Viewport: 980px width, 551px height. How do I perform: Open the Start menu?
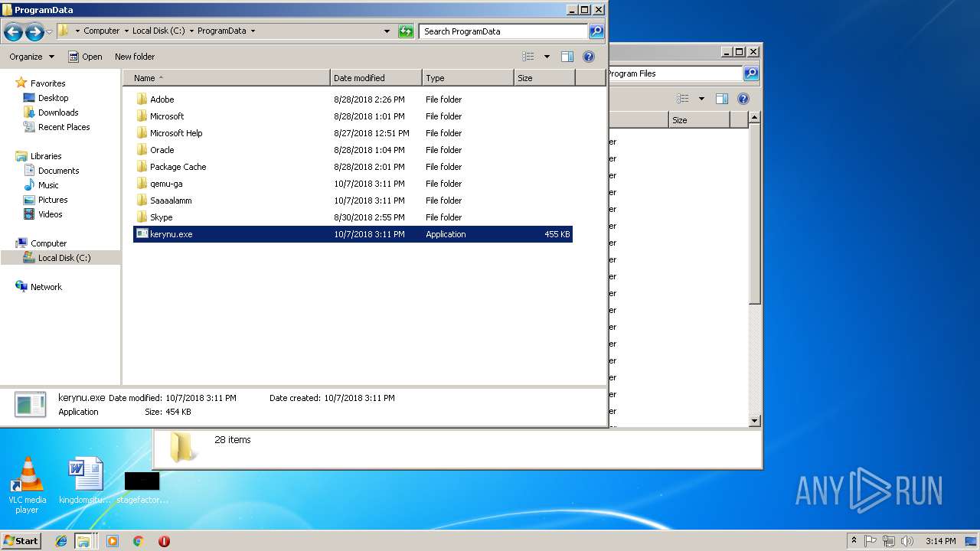click(21, 540)
